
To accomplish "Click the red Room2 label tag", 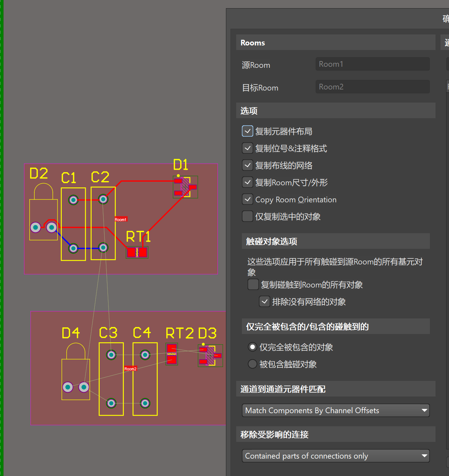I will tap(130, 369).
